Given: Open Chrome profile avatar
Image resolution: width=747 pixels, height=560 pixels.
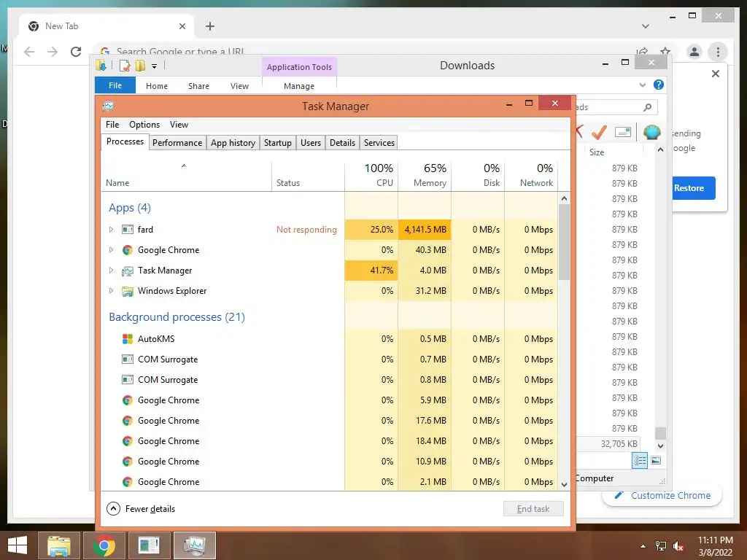Looking at the screenshot, I should point(694,52).
